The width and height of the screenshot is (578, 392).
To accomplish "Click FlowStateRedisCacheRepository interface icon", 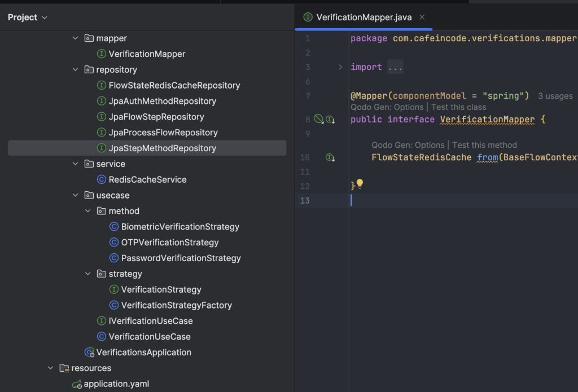I will [x=102, y=85].
